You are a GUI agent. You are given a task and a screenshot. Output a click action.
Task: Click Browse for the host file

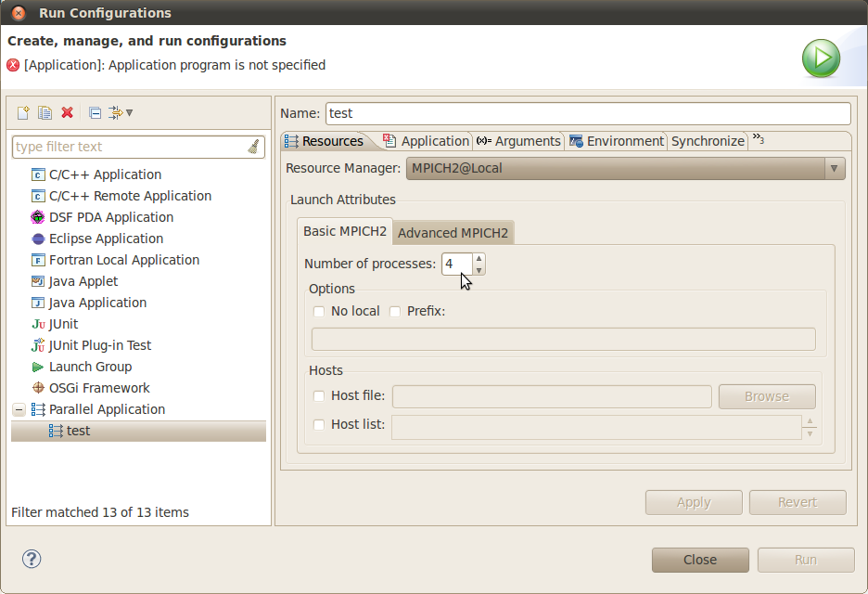point(767,396)
